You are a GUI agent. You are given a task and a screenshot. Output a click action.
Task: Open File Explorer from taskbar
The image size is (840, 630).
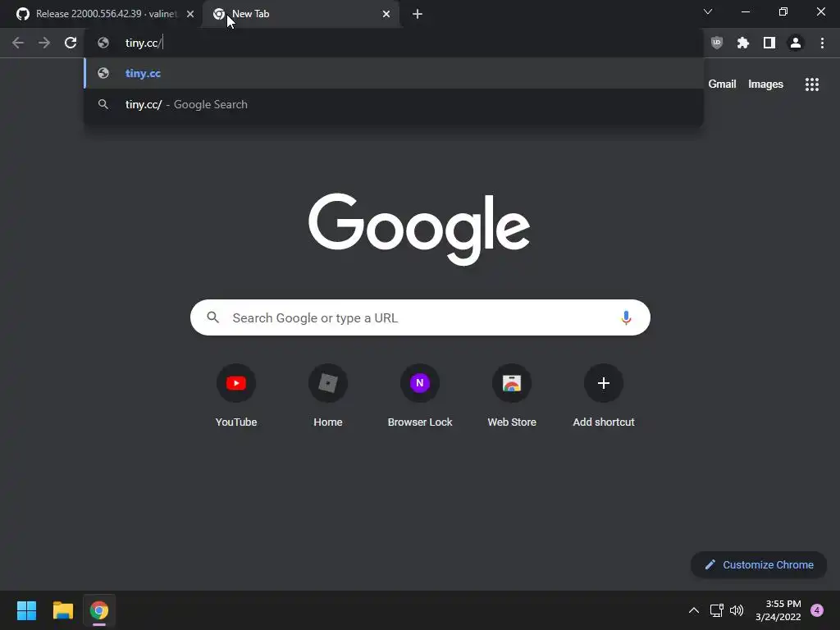coord(62,610)
